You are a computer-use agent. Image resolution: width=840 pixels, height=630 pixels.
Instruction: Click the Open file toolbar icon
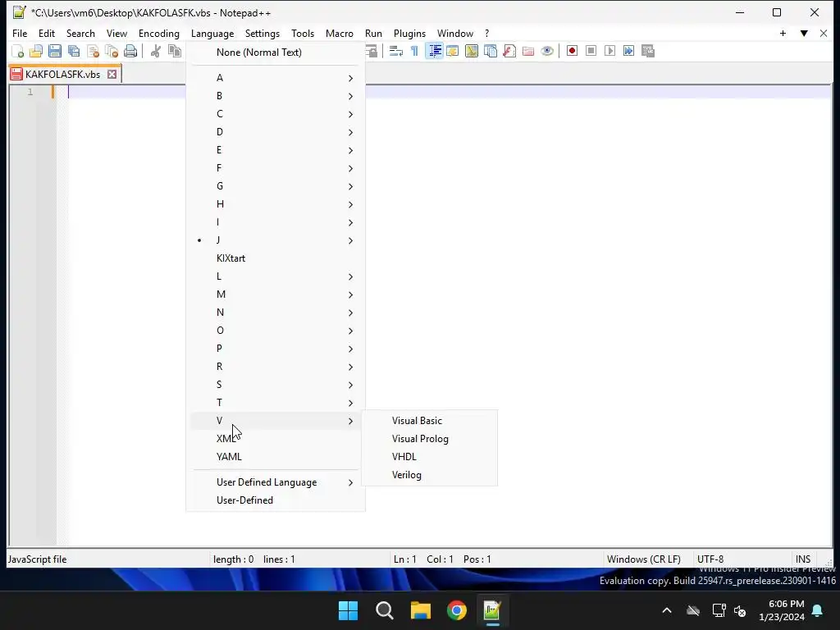point(36,51)
